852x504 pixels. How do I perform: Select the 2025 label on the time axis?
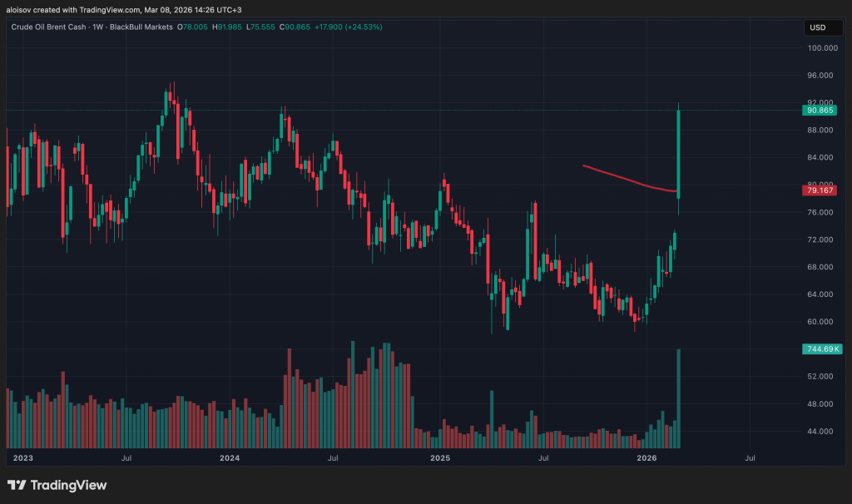[439, 457]
